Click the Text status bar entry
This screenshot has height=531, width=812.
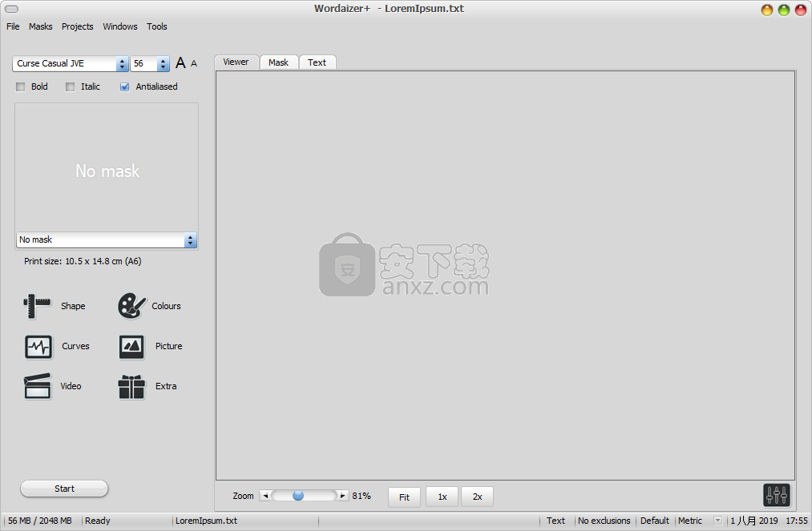click(555, 521)
